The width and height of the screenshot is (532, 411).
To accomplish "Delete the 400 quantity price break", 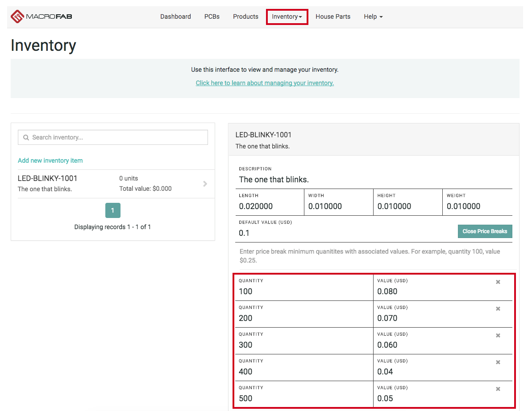I will [x=498, y=362].
